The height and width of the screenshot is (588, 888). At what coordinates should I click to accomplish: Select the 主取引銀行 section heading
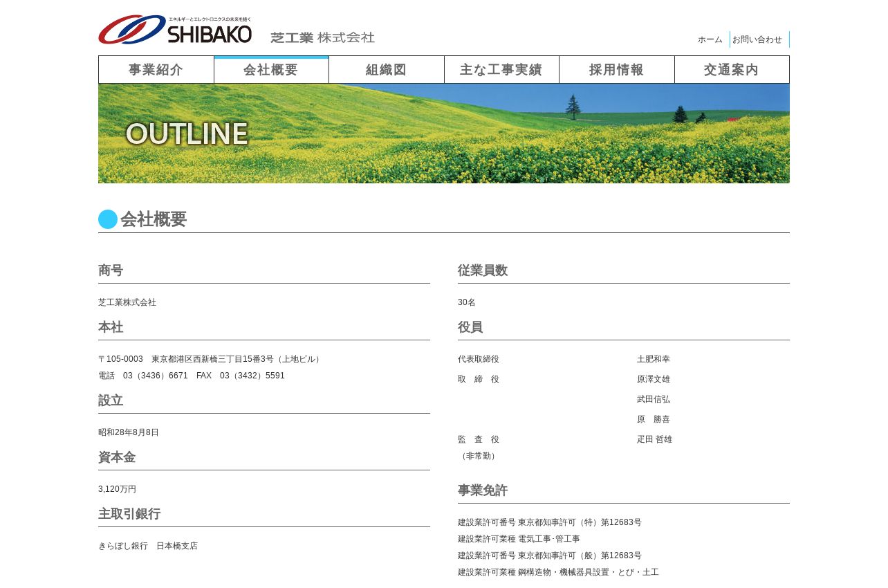129,514
